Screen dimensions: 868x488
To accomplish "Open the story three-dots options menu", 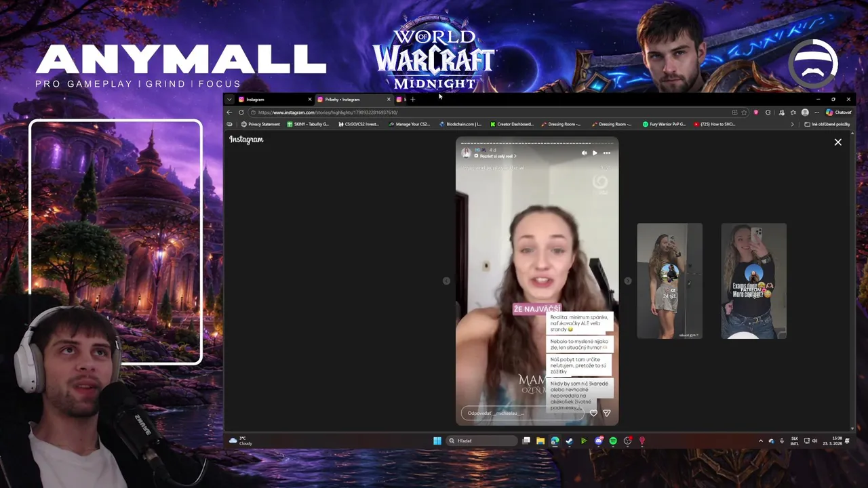I will (x=607, y=153).
